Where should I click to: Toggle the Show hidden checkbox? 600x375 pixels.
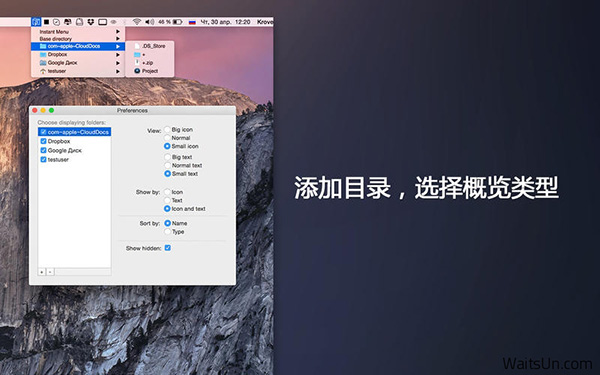click(168, 248)
